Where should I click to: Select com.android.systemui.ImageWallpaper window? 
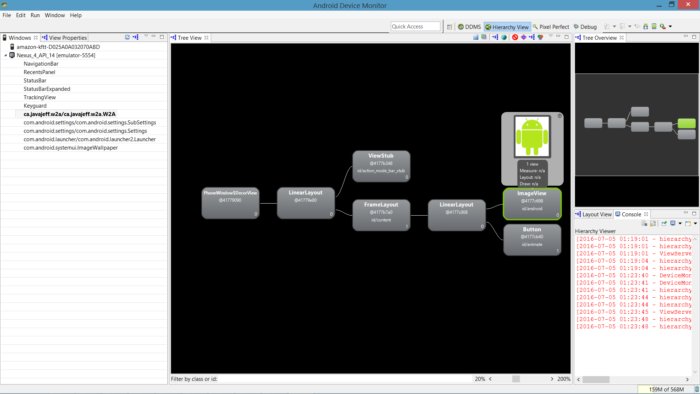click(71, 148)
